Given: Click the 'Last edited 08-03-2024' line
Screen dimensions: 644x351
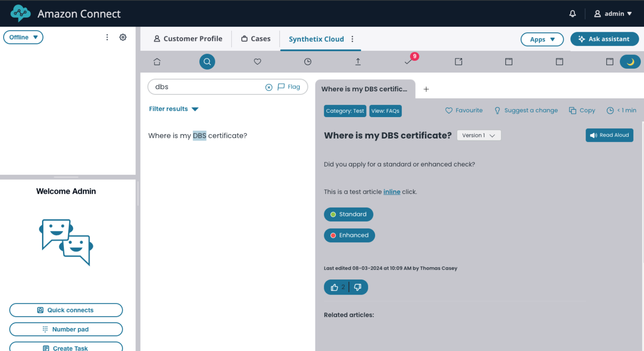Looking at the screenshot, I should click(391, 268).
